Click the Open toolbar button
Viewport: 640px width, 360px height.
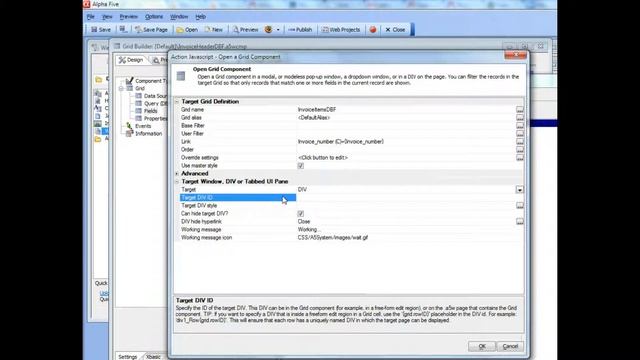pos(187,30)
